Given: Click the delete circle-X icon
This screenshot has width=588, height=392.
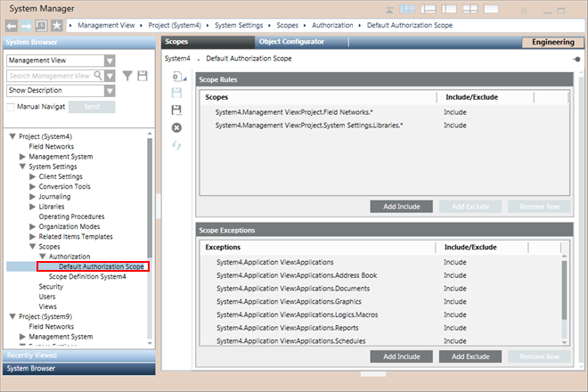Looking at the screenshot, I should pyautogui.click(x=176, y=127).
